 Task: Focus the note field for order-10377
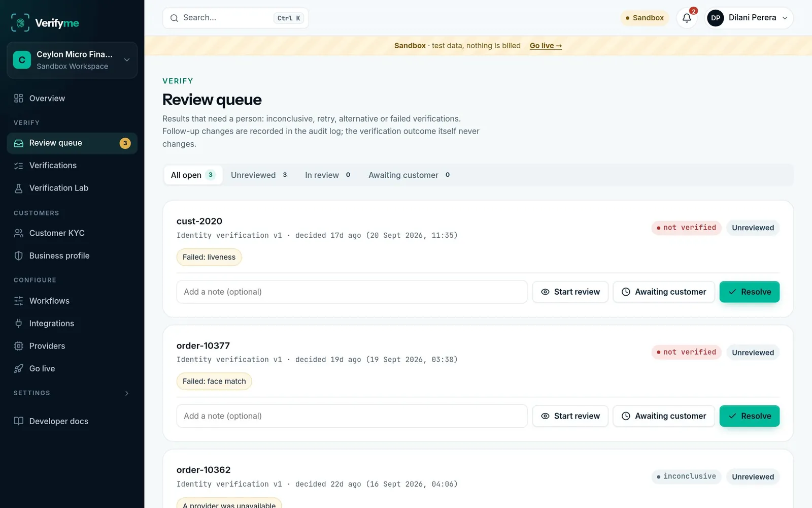[x=352, y=416]
